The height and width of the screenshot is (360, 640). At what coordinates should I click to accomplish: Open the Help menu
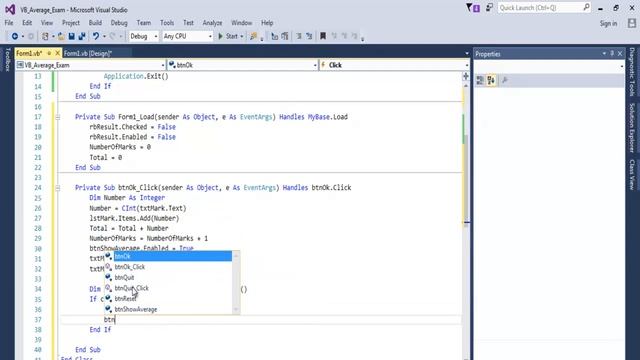(267, 23)
